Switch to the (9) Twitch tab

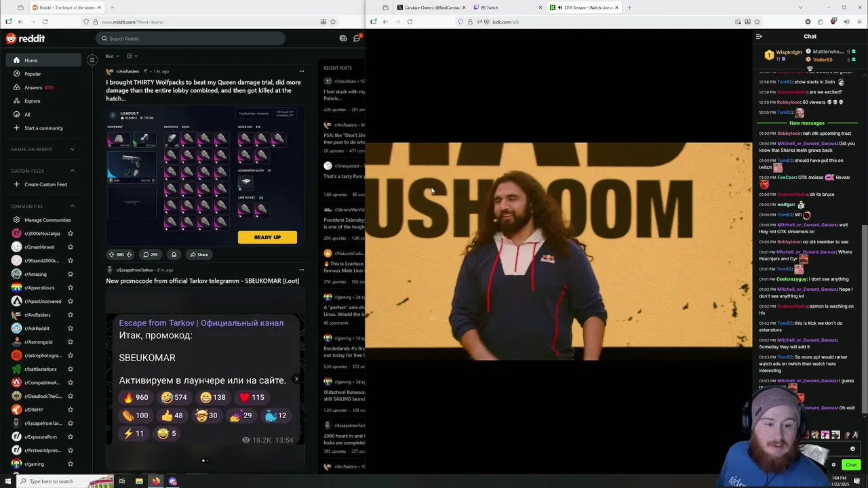pos(507,7)
